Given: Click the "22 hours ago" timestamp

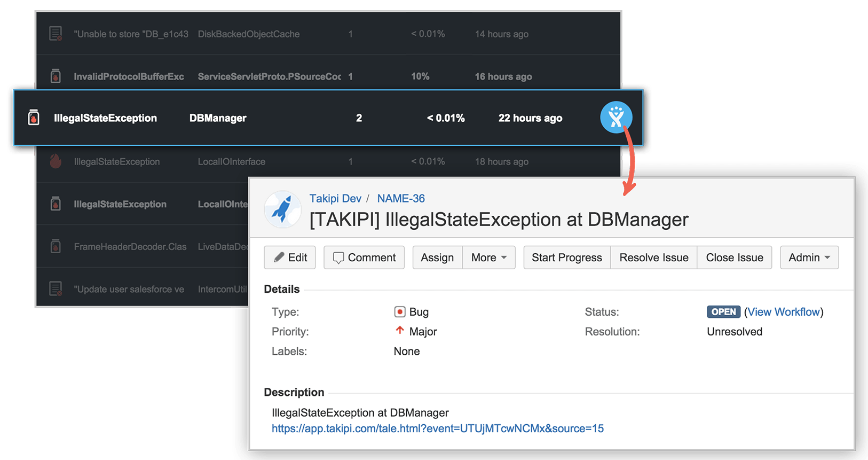Looking at the screenshot, I should (x=530, y=118).
